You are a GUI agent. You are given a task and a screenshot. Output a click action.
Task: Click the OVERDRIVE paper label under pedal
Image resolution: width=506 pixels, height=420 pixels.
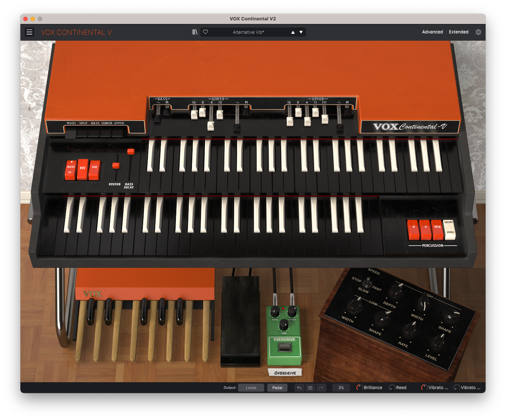285,372
